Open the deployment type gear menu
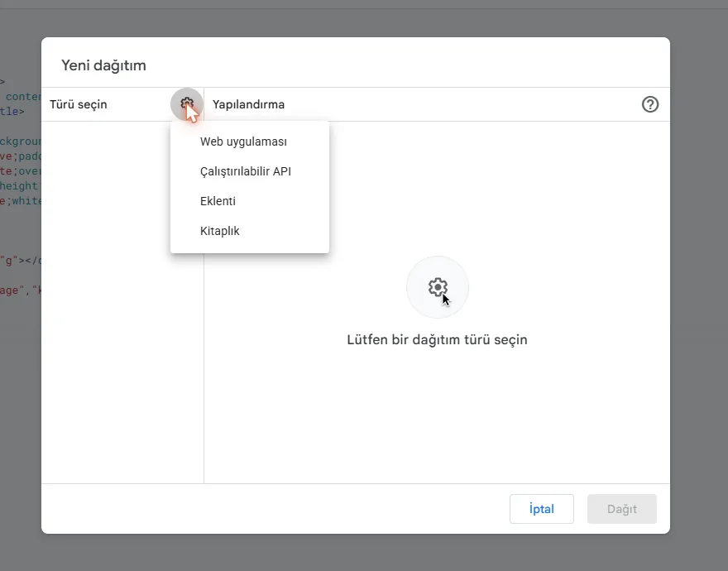 point(187,104)
